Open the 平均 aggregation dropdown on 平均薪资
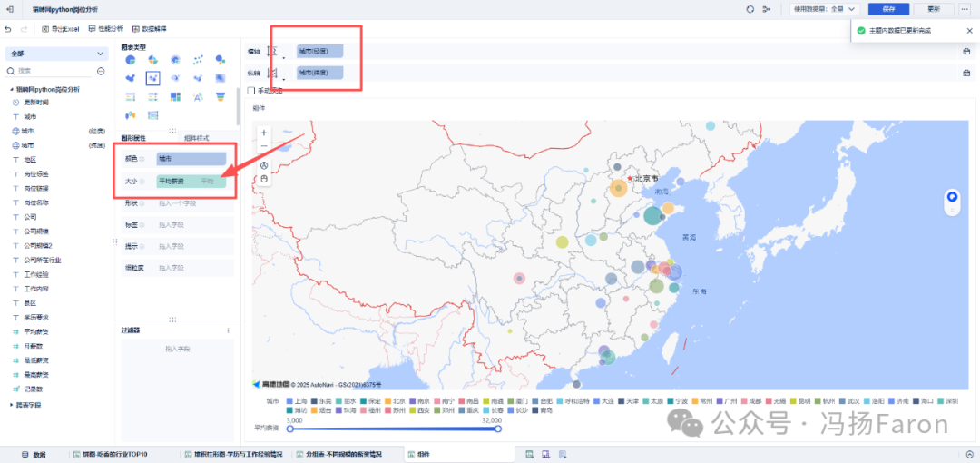 (209, 182)
